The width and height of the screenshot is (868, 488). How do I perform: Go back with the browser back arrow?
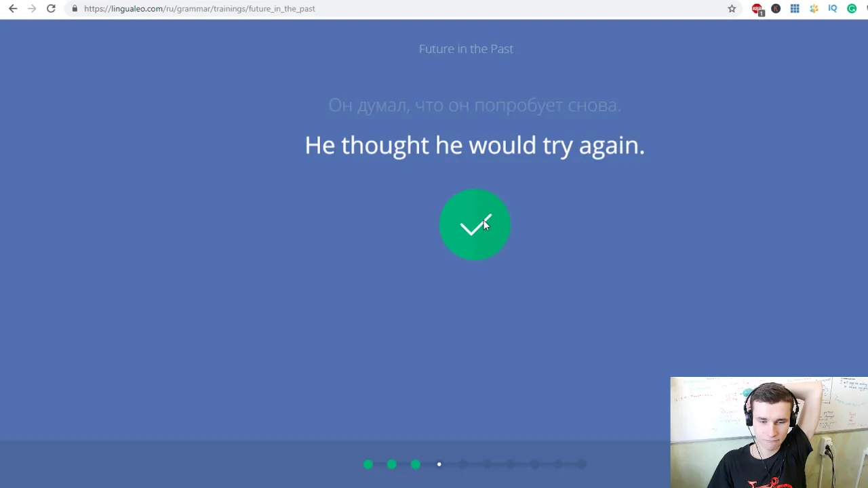(x=13, y=9)
